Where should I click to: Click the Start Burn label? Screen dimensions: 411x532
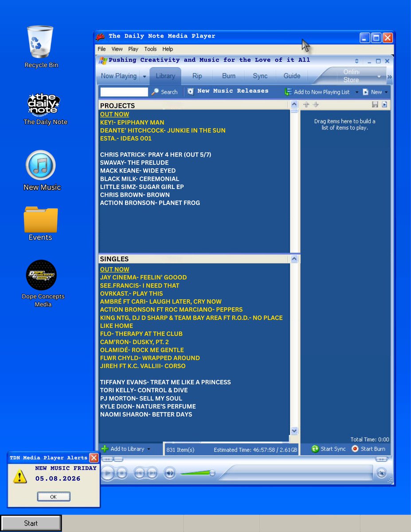pos(373,449)
